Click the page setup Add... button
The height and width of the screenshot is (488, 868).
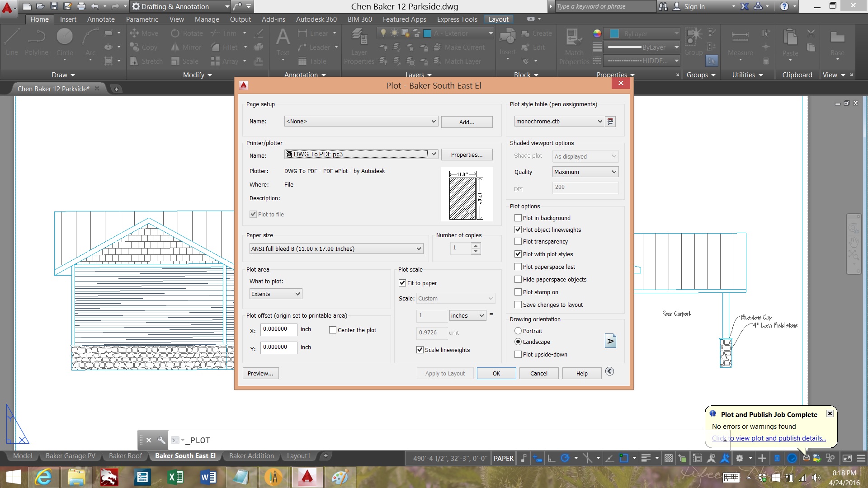tap(467, 122)
